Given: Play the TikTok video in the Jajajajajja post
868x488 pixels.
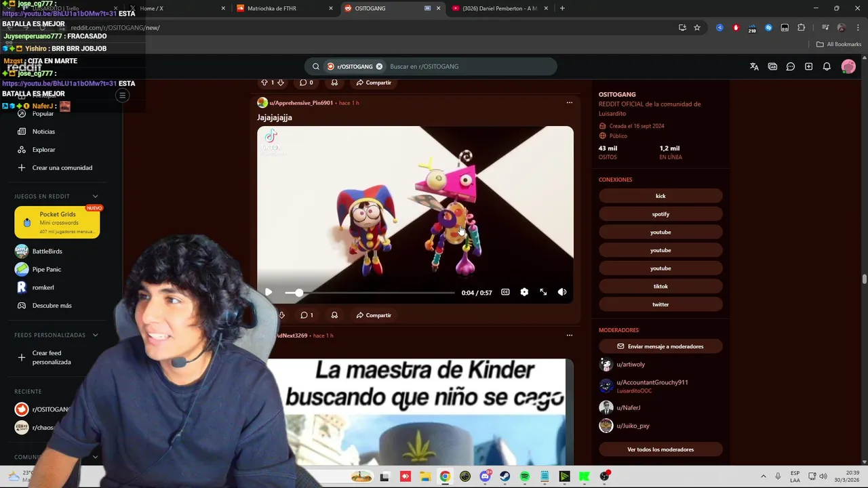Looking at the screenshot, I should (269, 292).
